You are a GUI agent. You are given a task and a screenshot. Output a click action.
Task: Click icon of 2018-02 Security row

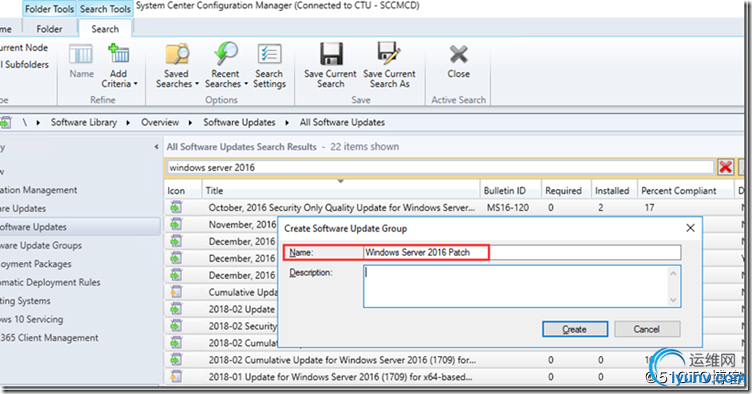pyautogui.click(x=176, y=326)
